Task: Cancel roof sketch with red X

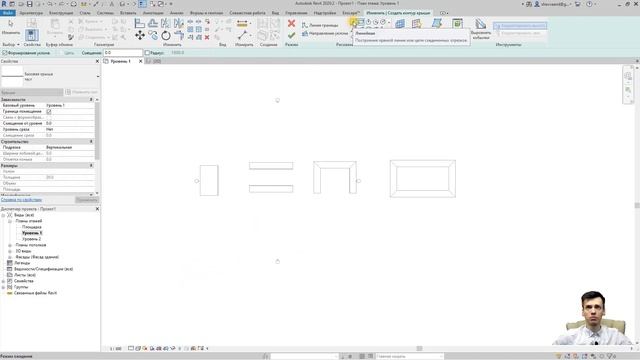Action: [x=291, y=24]
